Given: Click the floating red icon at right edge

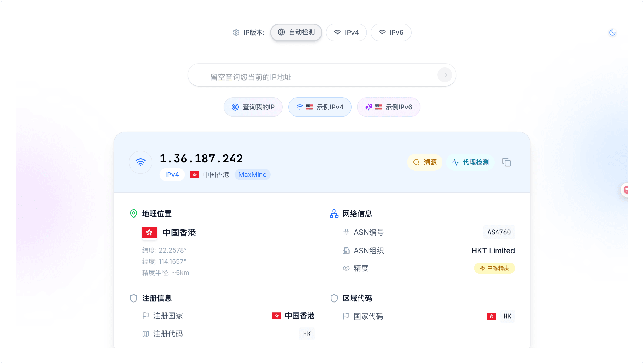Looking at the screenshot, I should click(x=626, y=190).
